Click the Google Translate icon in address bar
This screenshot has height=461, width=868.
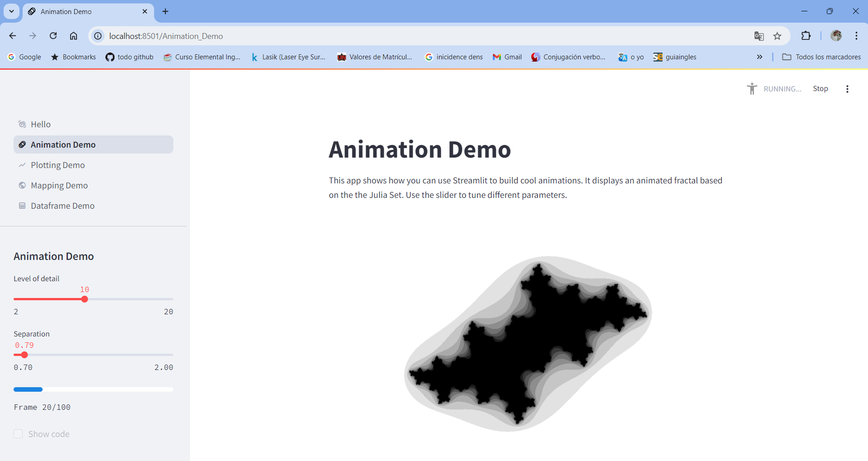[759, 36]
